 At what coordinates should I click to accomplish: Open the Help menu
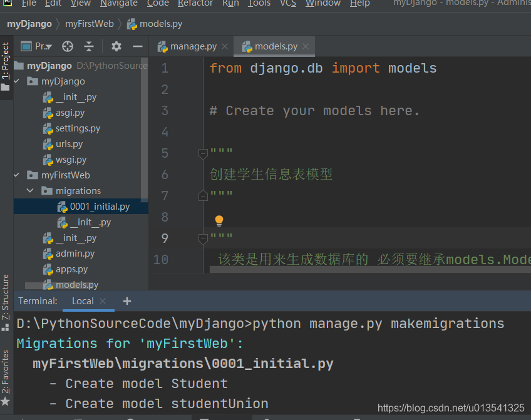[x=359, y=3]
